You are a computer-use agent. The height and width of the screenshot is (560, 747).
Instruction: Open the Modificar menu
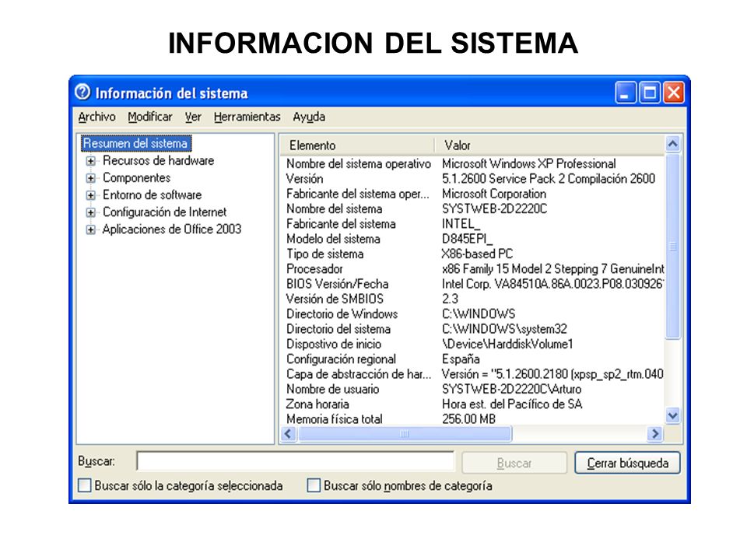(x=149, y=117)
